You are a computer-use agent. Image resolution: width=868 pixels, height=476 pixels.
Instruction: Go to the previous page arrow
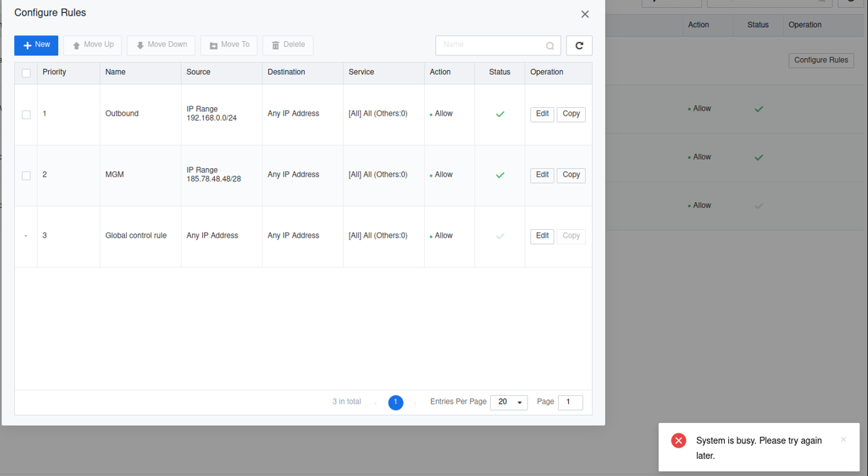click(375, 403)
